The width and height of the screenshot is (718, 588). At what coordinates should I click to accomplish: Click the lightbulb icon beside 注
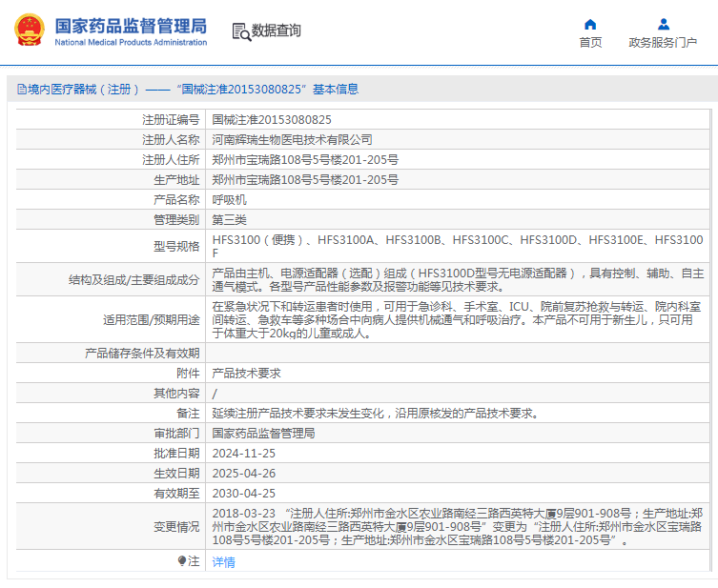[182, 561]
